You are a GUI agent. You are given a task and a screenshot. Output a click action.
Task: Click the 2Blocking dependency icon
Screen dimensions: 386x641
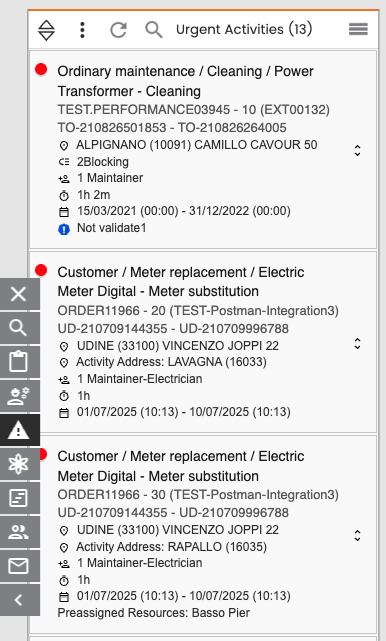64,162
